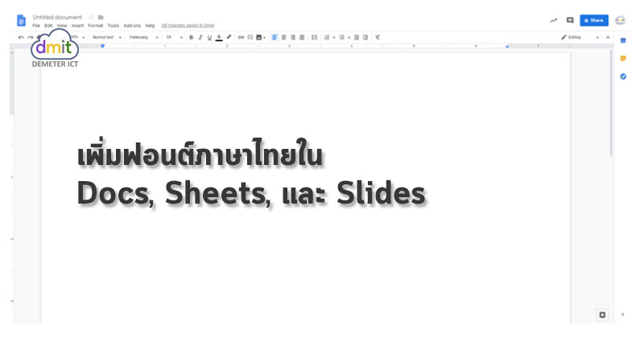This screenshot has height=338, width=644.
Task: Click the Explore button at bottom right
Action: (602, 315)
